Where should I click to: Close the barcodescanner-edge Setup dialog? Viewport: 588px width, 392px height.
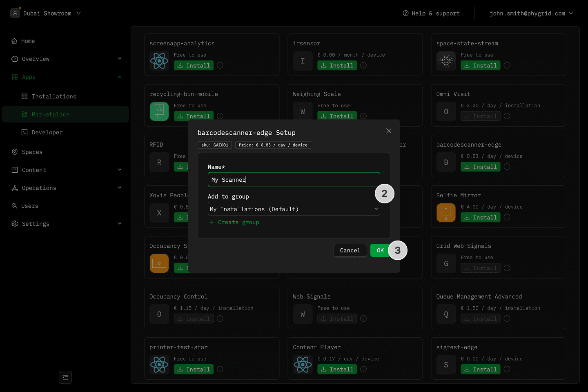click(x=389, y=131)
